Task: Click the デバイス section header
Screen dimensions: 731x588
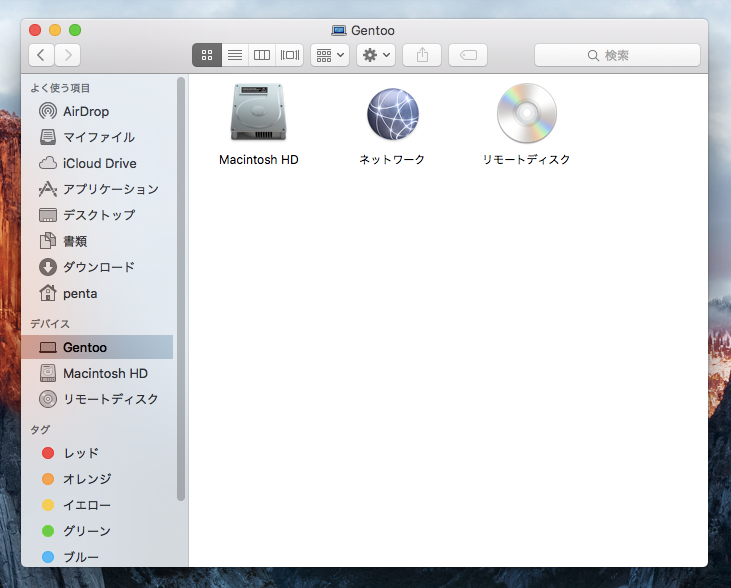Action: point(50,324)
